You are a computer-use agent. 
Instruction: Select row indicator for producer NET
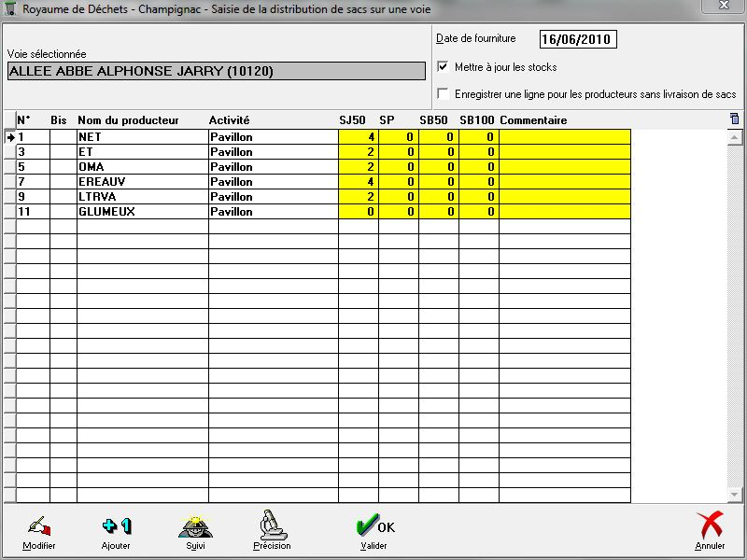pyautogui.click(x=9, y=137)
